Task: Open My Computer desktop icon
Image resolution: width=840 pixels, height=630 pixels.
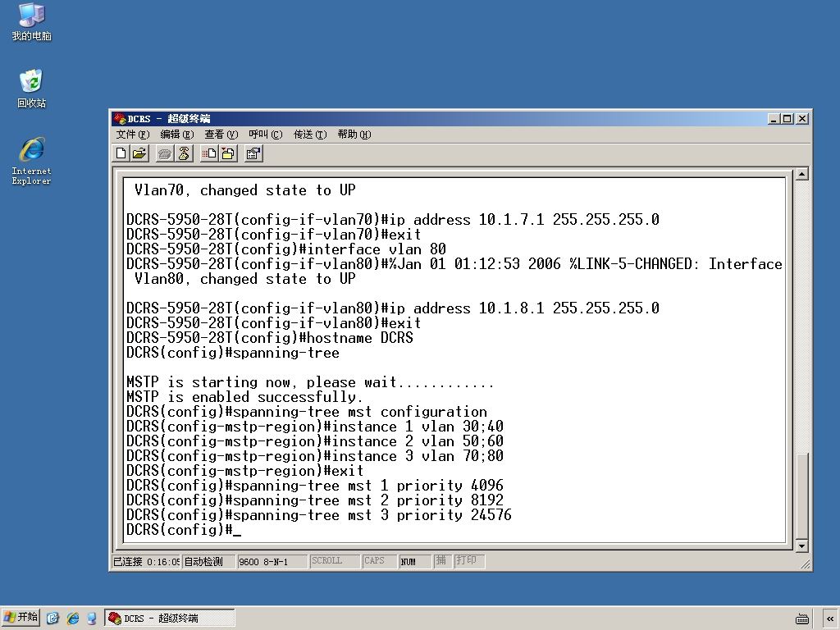Action: (32, 22)
